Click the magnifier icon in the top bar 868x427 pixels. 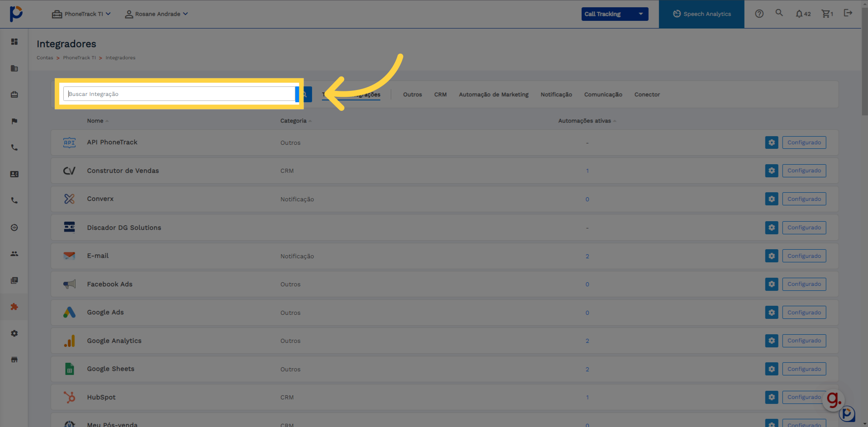pyautogui.click(x=779, y=13)
